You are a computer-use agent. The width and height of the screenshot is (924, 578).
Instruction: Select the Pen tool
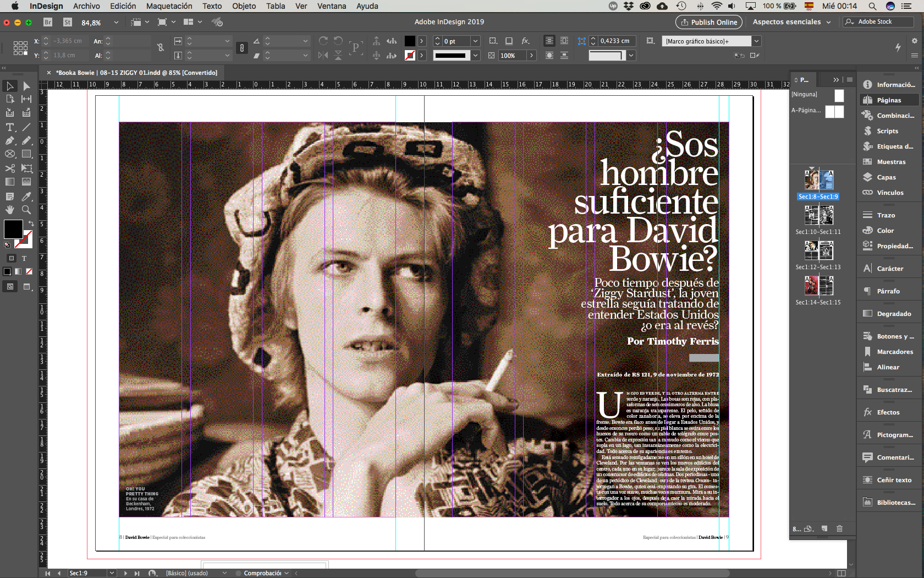10,140
